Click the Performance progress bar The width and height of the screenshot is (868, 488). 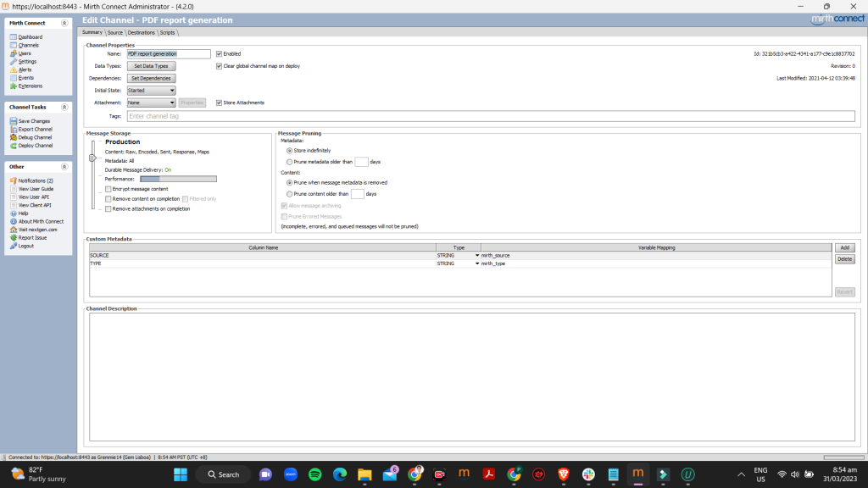tap(178, 180)
